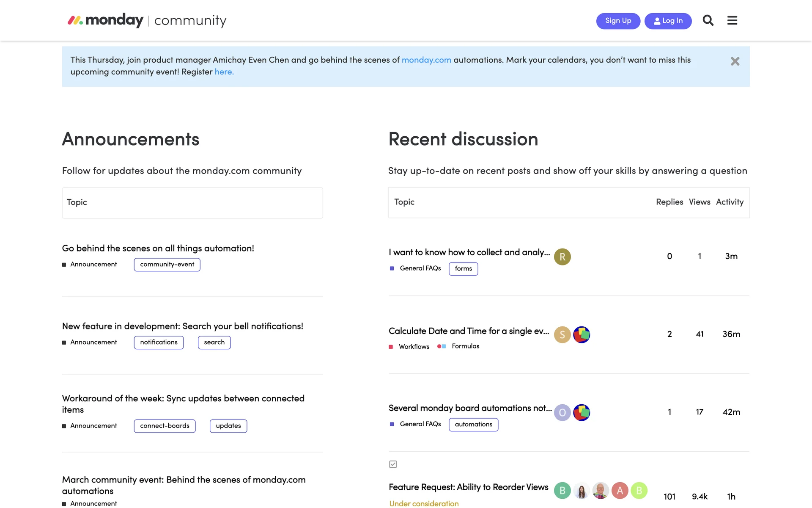This screenshot has width=812, height=508.
Task: Sort discussions by Replies column
Action: [669, 202]
